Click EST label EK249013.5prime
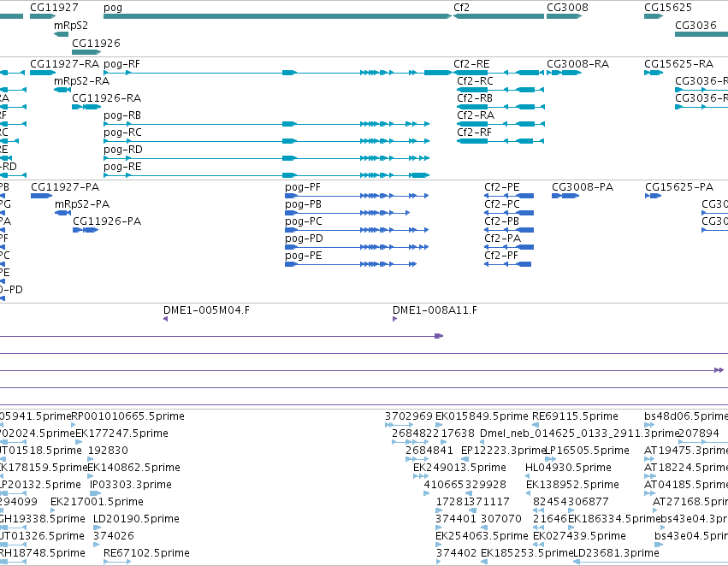 pyautogui.click(x=459, y=468)
